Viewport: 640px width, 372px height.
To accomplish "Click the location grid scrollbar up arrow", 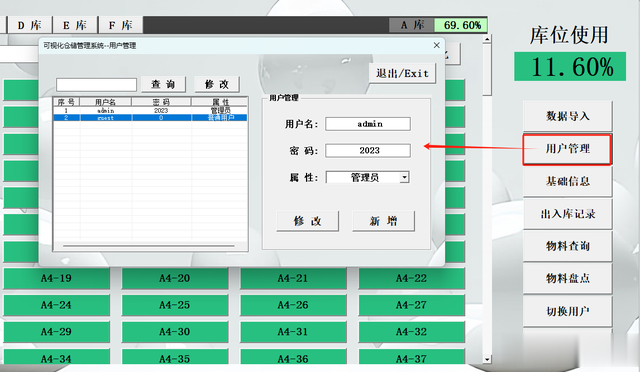I will [487, 40].
